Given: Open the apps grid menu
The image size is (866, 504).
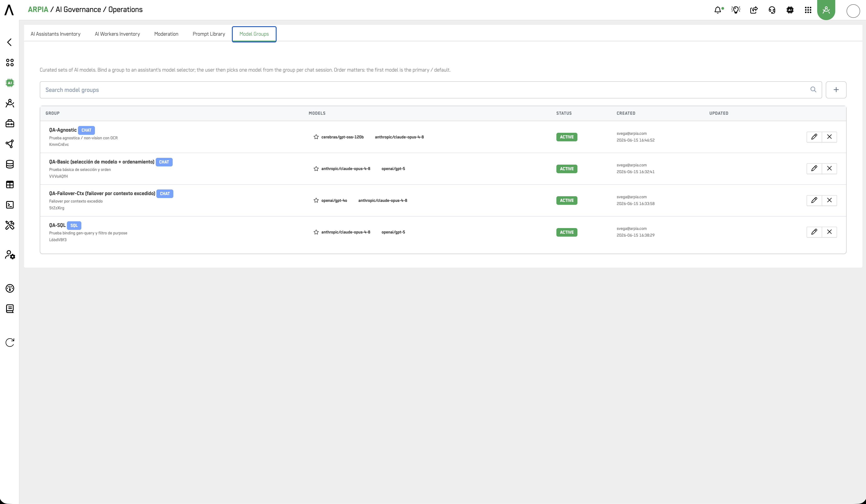Looking at the screenshot, I should [808, 10].
